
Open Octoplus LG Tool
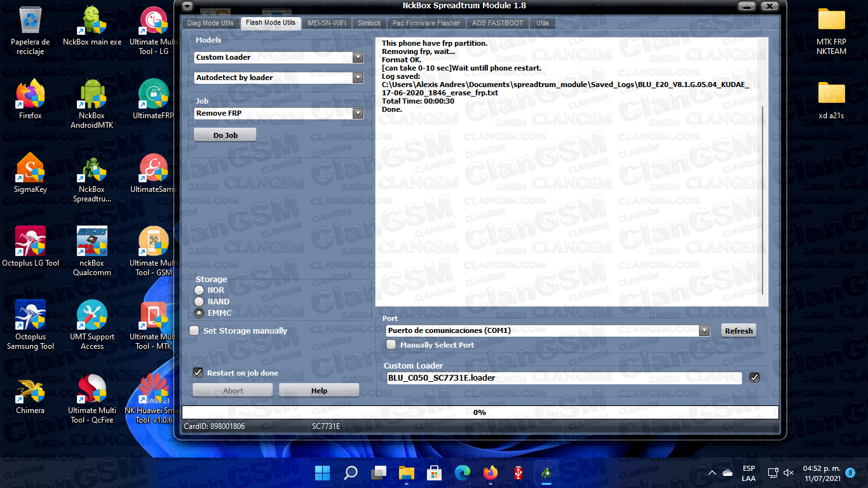29,243
